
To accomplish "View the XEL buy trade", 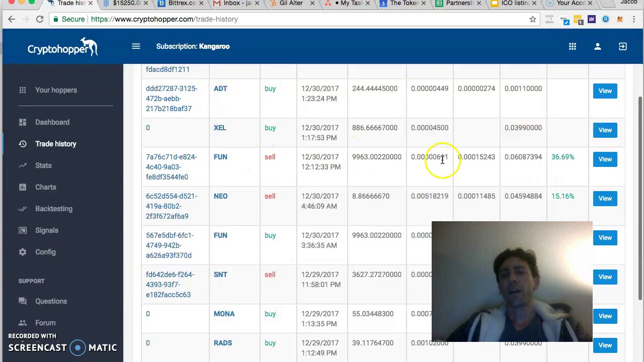I will coord(605,130).
